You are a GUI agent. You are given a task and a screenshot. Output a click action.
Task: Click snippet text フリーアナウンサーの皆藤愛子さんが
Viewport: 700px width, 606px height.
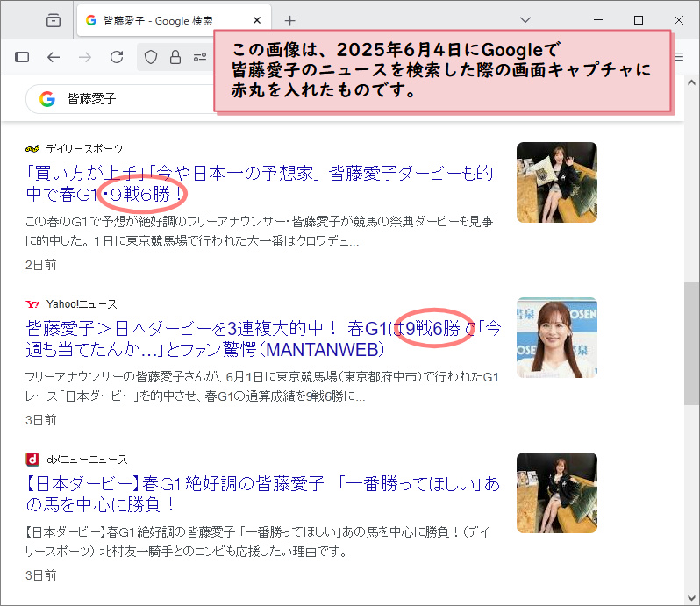click(261, 387)
